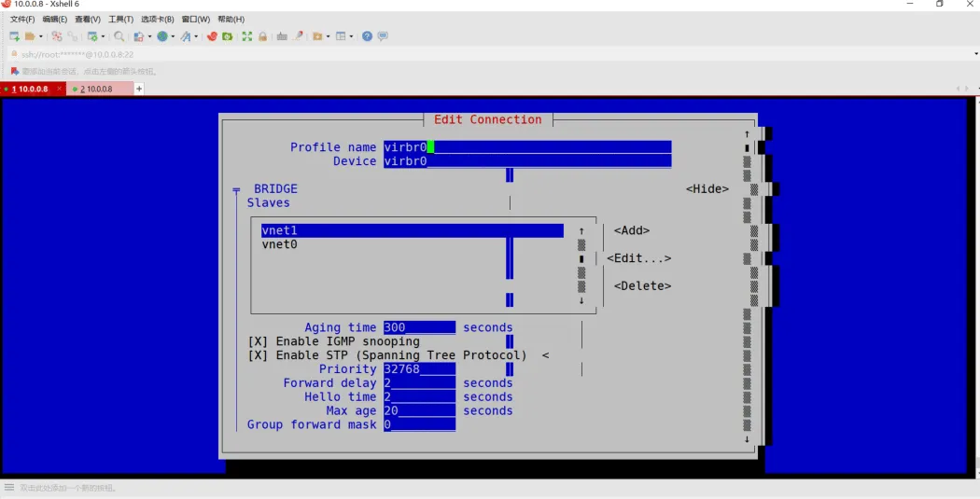Click the red Xftp swirl icon
Viewport: 980px width, 499px height.
(x=212, y=36)
